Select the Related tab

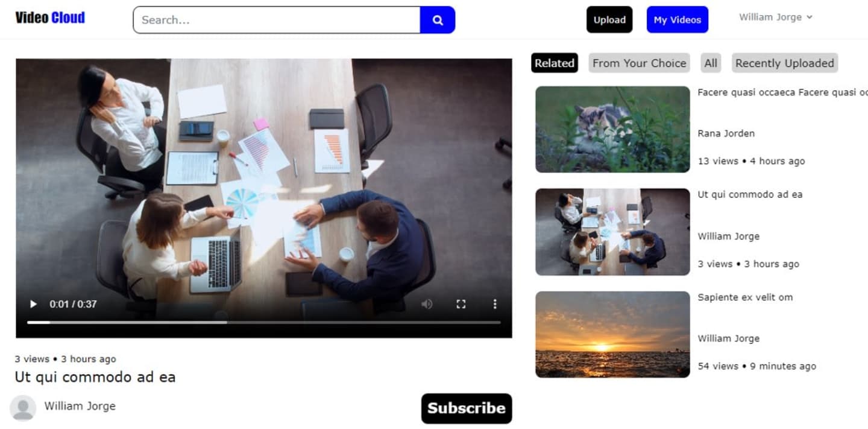(x=555, y=63)
